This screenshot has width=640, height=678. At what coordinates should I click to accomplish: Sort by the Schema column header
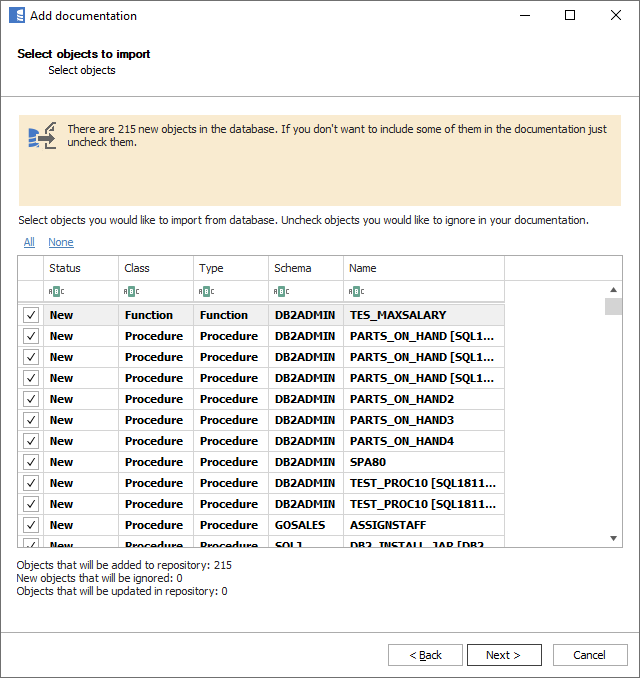tap(305, 268)
